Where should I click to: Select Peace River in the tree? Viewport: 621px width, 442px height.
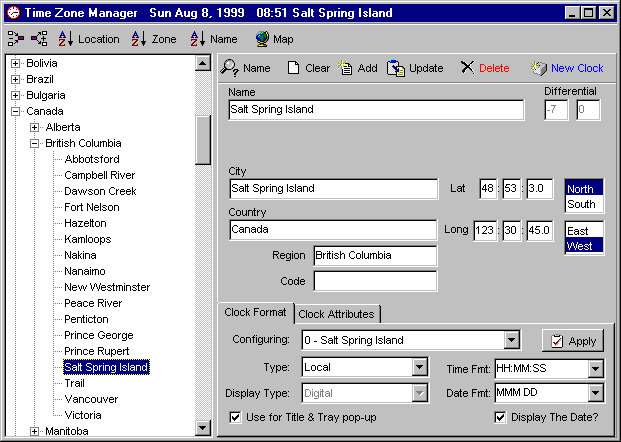tap(93, 303)
